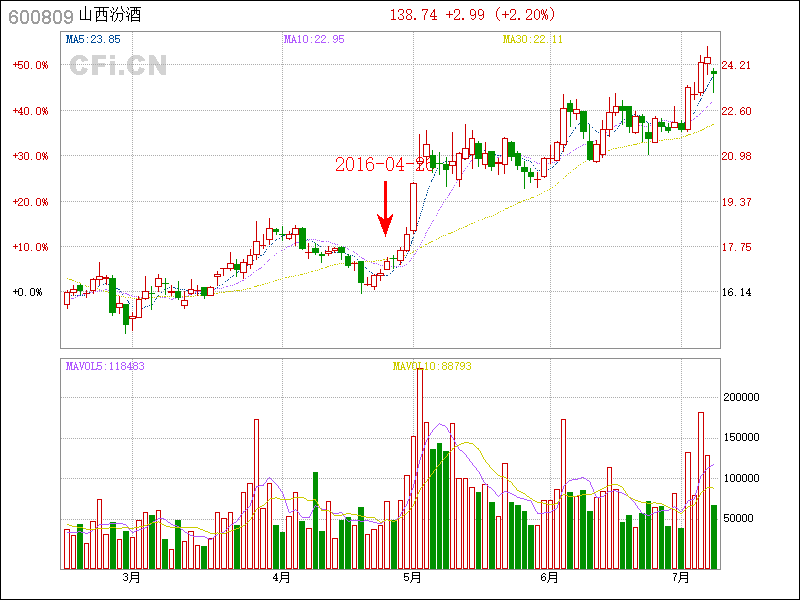The image size is (800, 600).
Task: Click the MAVOL5:118483 volume label
Action: (x=105, y=366)
